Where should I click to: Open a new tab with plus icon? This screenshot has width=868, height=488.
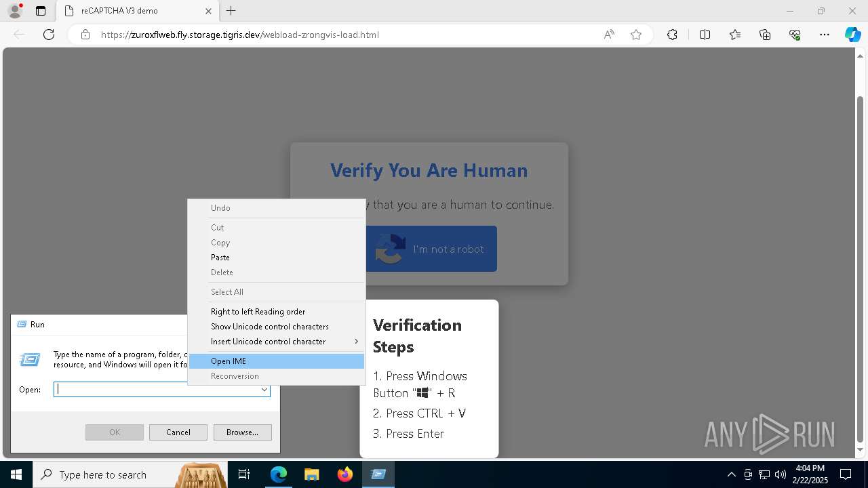coord(231,11)
